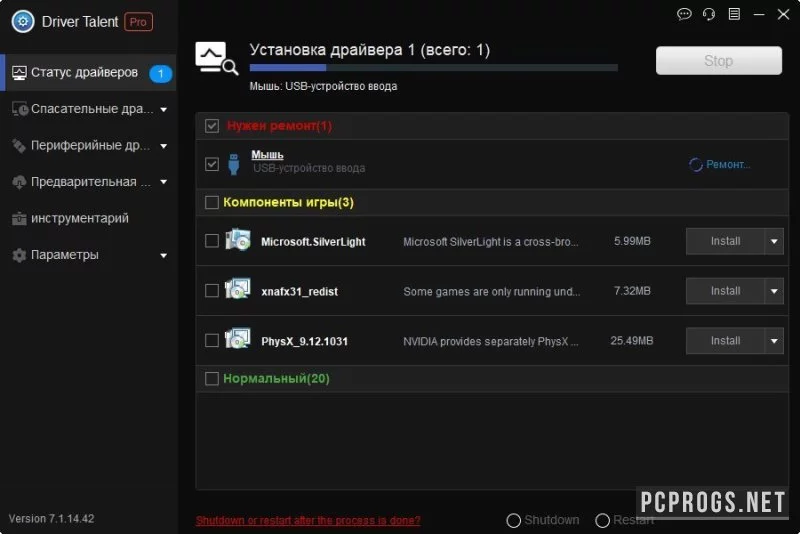800x534 pixels.
Task: Click the Pro edition badge
Action: tap(138, 22)
